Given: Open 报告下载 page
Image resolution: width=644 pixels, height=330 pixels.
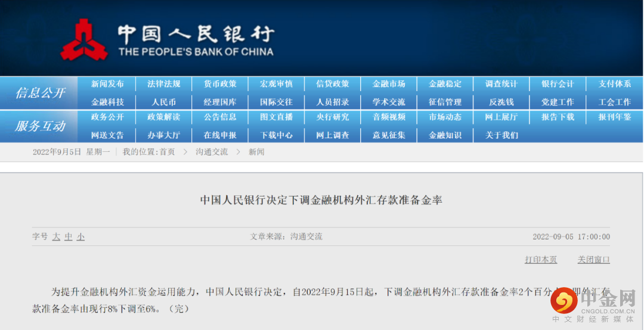Looking at the screenshot, I should click(558, 117).
